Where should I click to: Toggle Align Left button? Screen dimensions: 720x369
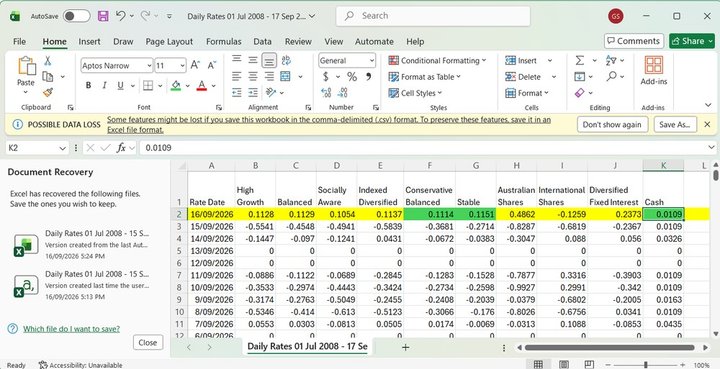tap(236, 77)
